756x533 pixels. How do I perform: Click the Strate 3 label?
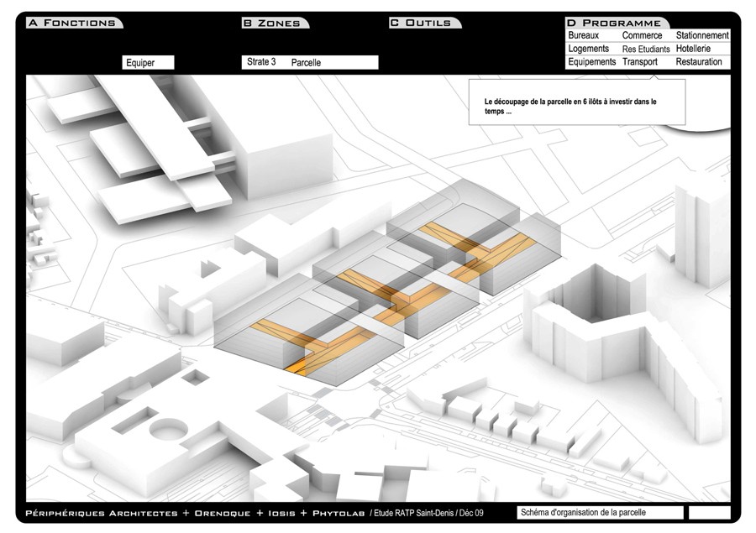coord(261,62)
